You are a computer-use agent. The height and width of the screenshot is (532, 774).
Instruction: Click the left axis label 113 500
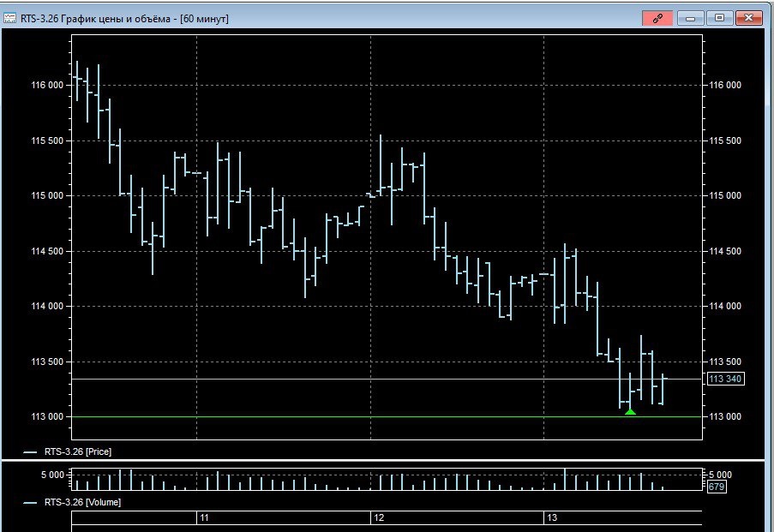tap(47, 362)
